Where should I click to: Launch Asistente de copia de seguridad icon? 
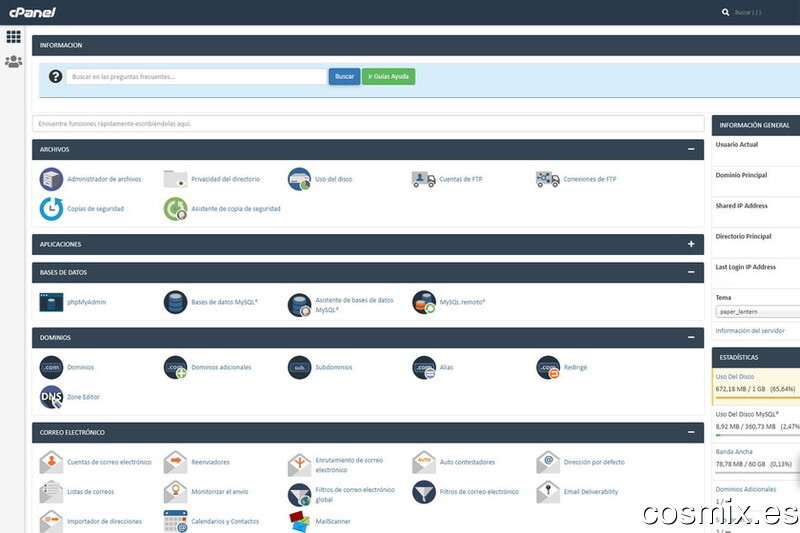(x=175, y=209)
